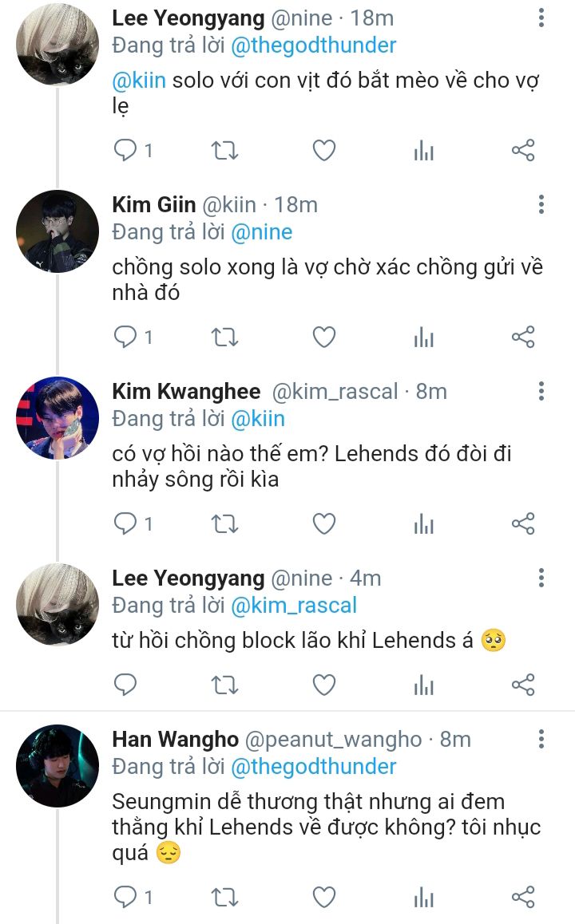
Task: Retweet Han Wangho's tweet
Action: click(x=224, y=897)
